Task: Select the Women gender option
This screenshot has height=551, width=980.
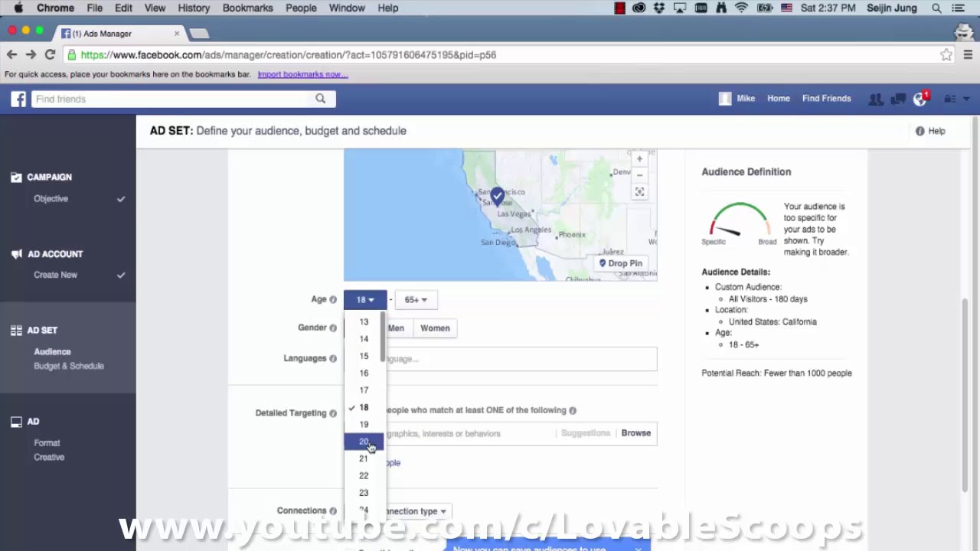Action: [x=435, y=328]
